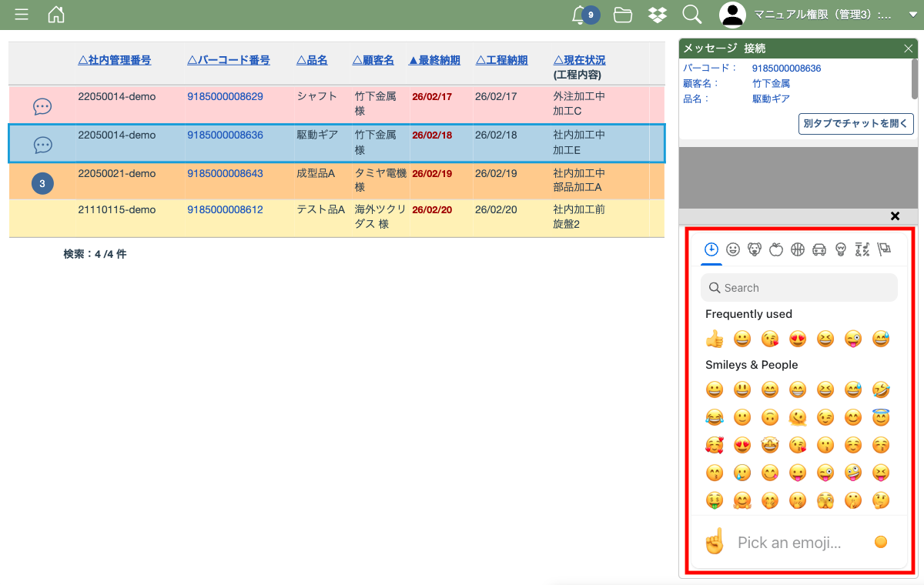Open the emoji skin tone selector
This screenshot has width=924, height=585.
pos(881,543)
